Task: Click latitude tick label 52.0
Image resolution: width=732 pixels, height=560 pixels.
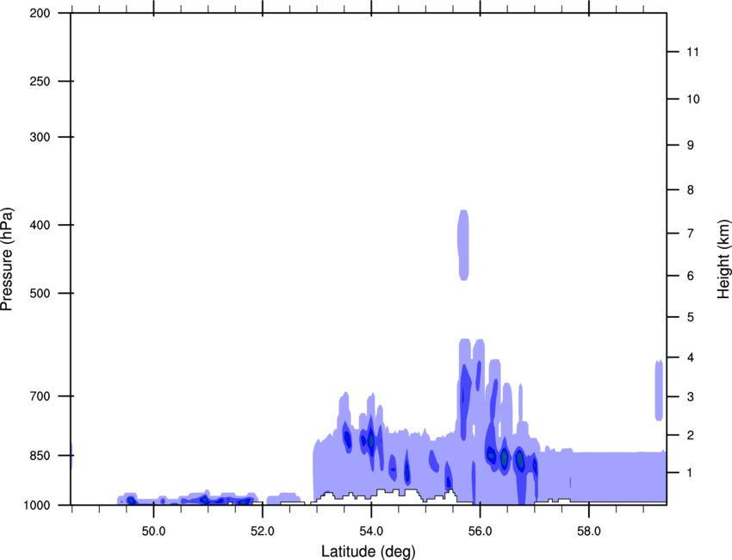Action: 263,532
